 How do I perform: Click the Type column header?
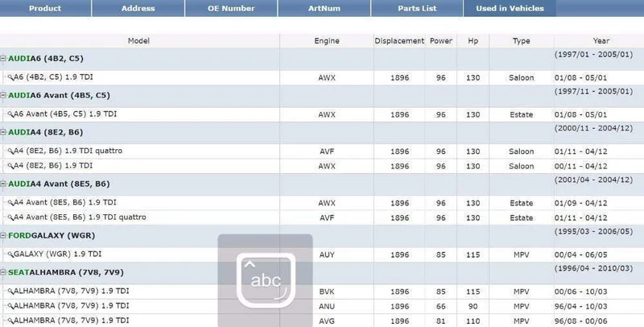521,40
